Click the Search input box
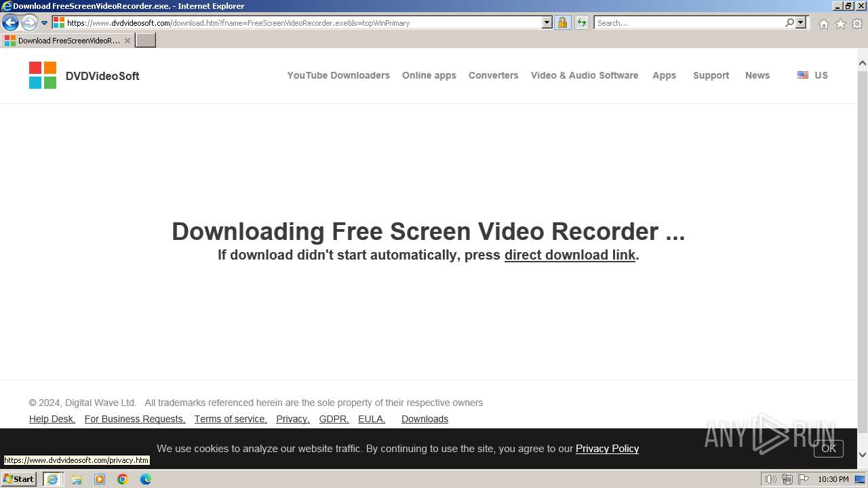Image resolution: width=868 pixels, height=488 pixels. (688, 22)
